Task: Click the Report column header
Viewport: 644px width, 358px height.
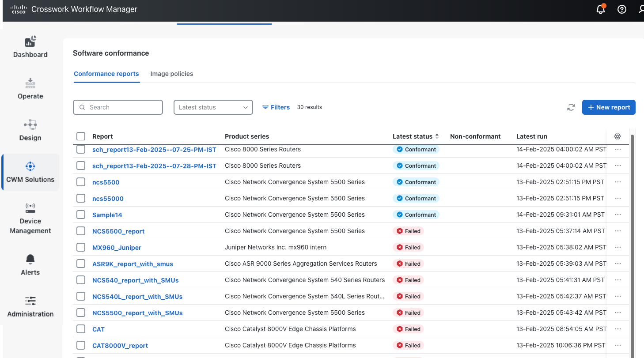Action: click(102, 136)
